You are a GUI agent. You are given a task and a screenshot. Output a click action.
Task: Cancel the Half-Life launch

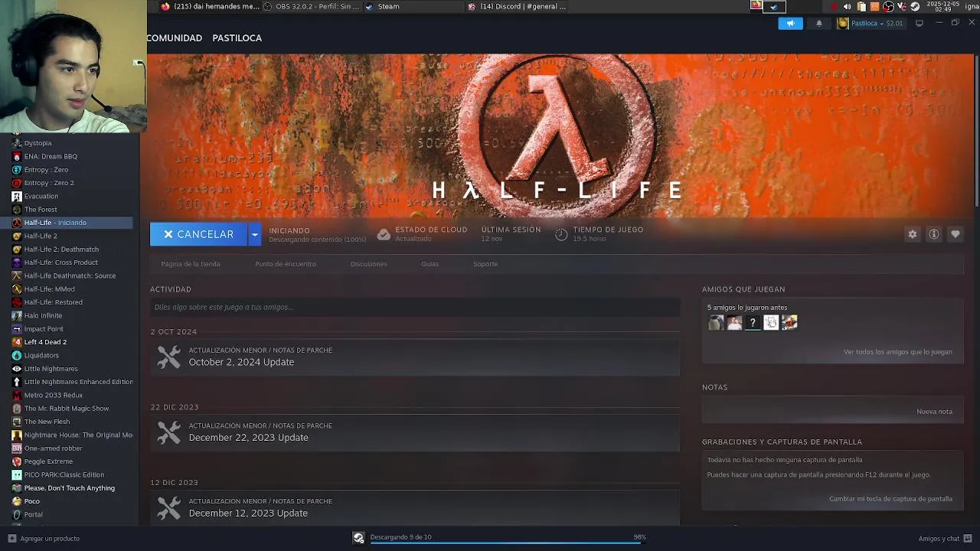tap(199, 234)
